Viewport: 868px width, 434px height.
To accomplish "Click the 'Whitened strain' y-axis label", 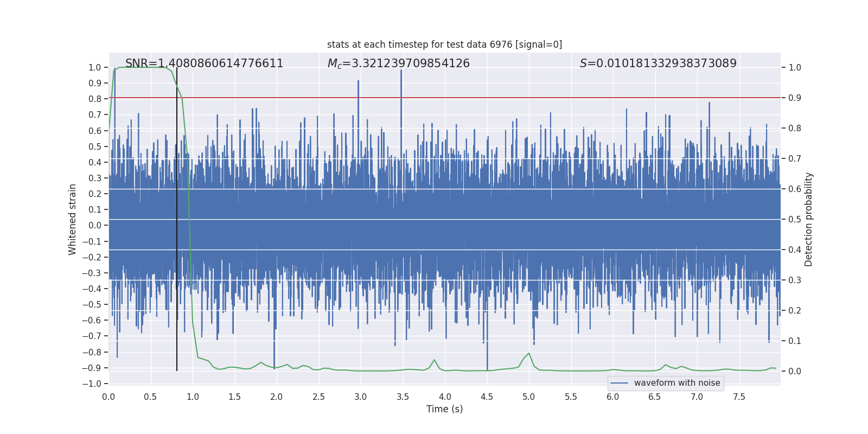I will (72, 220).
